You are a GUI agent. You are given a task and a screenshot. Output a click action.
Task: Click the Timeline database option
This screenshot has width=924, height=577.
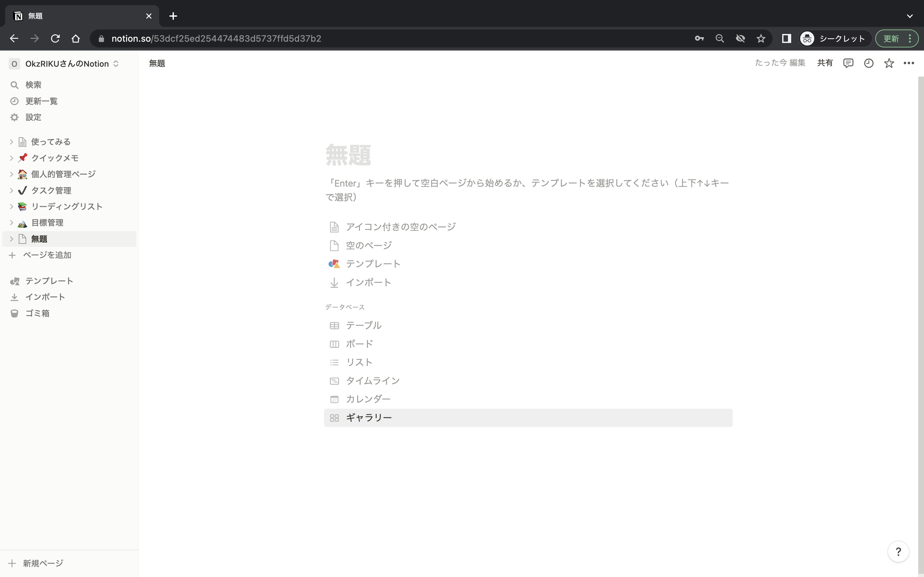(373, 381)
